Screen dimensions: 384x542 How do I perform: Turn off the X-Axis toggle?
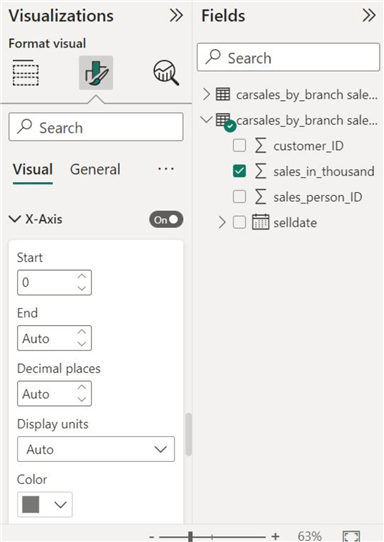point(166,219)
